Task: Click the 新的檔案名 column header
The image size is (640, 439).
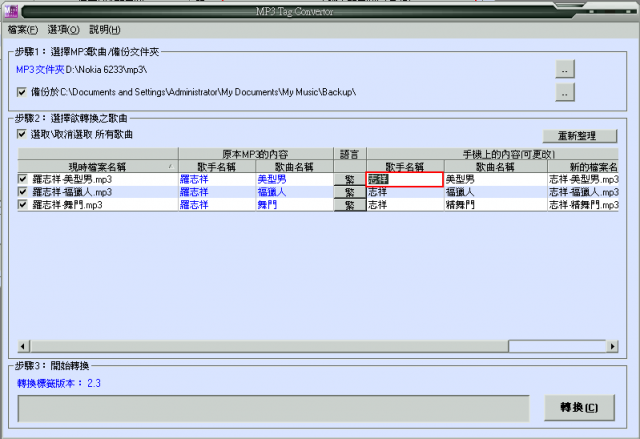Action: 584,166
